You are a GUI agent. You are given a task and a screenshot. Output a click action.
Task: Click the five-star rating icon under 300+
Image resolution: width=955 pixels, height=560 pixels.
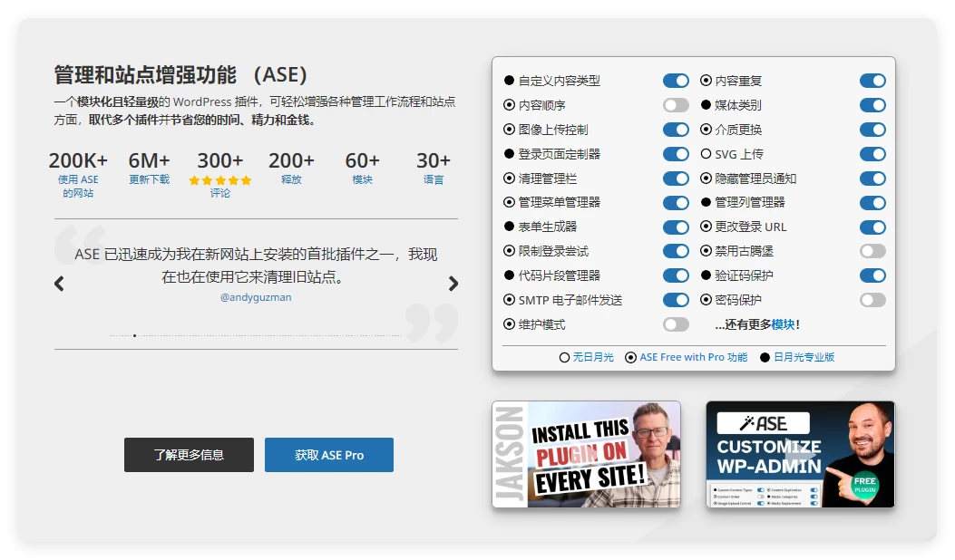point(220,180)
